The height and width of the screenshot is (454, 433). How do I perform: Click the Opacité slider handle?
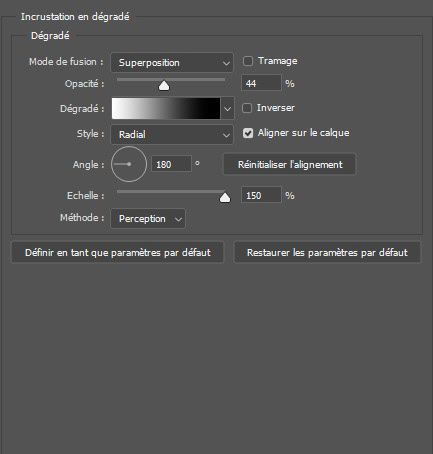tap(164, 85)
